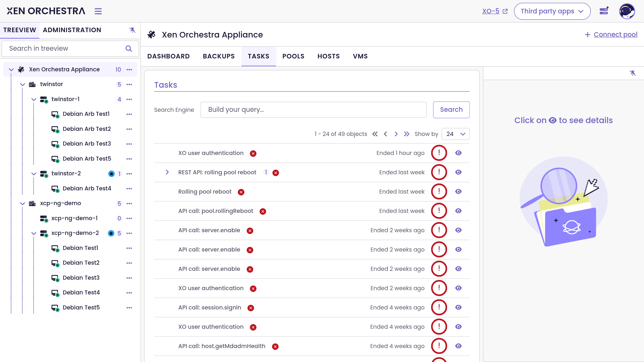
Task: Unpin the treeview sidebar panel
Action: tap(132, 30)
